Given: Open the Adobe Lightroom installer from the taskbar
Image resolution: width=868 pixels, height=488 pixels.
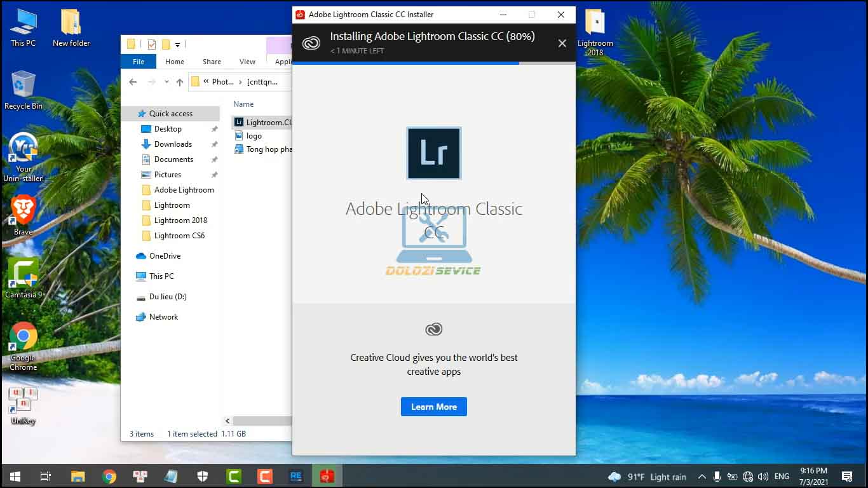Looking at the screenshot, I should (x=327, y=475).
